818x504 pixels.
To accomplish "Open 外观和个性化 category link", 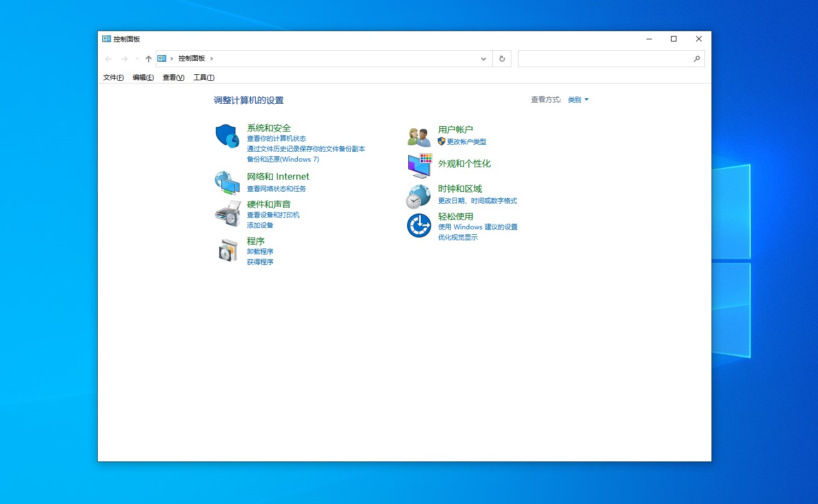I will coord(464,163).
